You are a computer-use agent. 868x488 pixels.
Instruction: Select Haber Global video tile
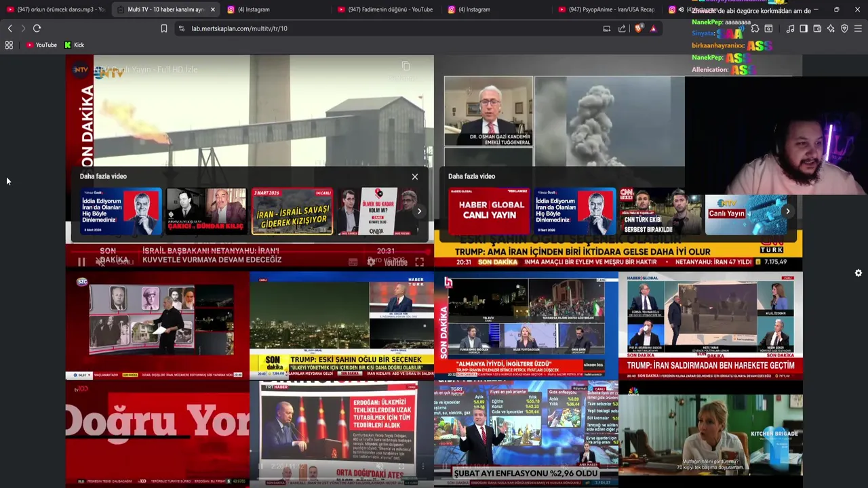(711, 325)
